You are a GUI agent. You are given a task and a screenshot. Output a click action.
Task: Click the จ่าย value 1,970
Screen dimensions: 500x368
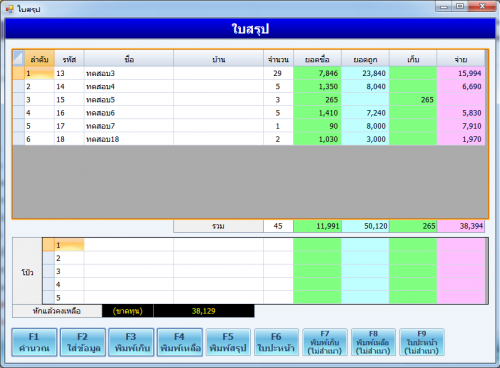[461, 139]
